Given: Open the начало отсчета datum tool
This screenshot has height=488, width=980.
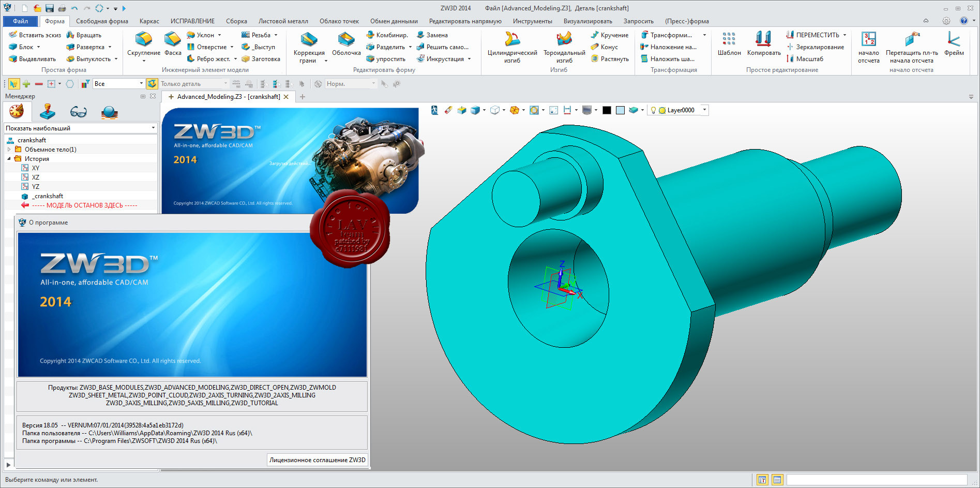Looking at the screenshot, I should pyautogui.click(x=868, y=47).
